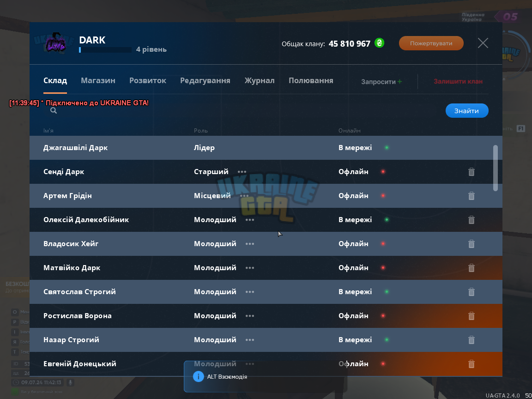
Task: Go to the Редагування tab
Action: pyautogui.click(x=205, y=81)
